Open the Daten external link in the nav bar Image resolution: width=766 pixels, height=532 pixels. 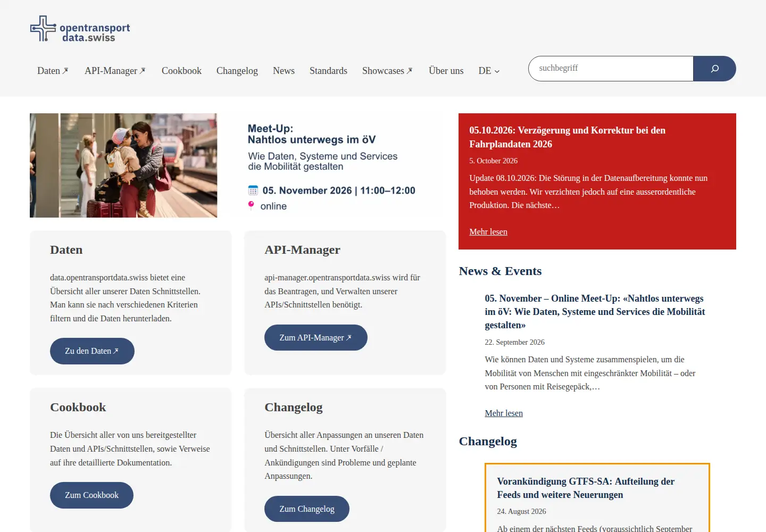[53, 71]
